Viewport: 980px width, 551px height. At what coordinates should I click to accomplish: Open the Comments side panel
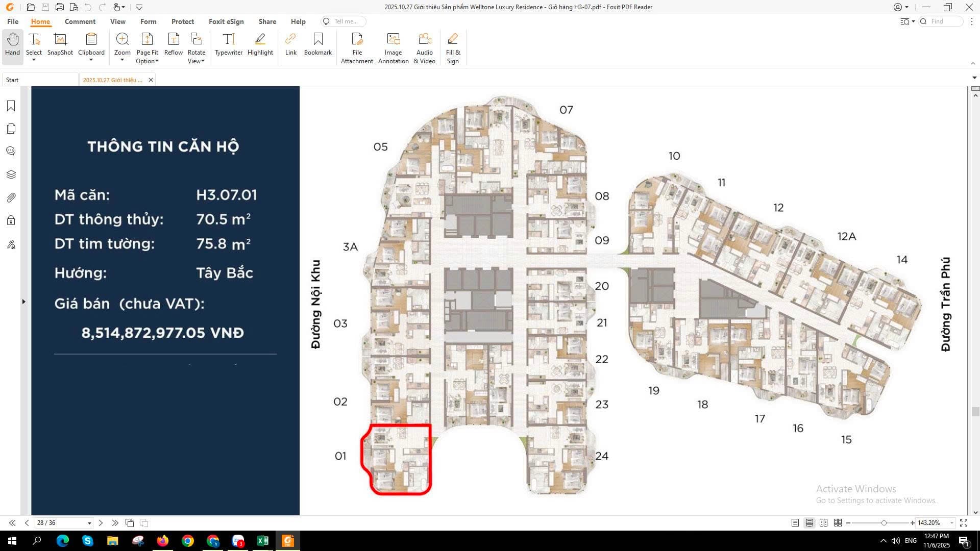click(x=11, y=152)
